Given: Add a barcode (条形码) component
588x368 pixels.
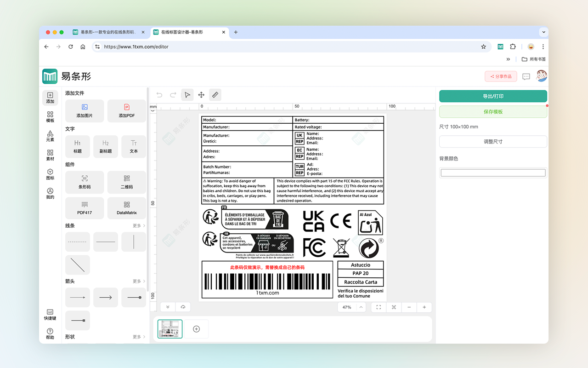Looking at the screenshot, I should pos(85,182).
